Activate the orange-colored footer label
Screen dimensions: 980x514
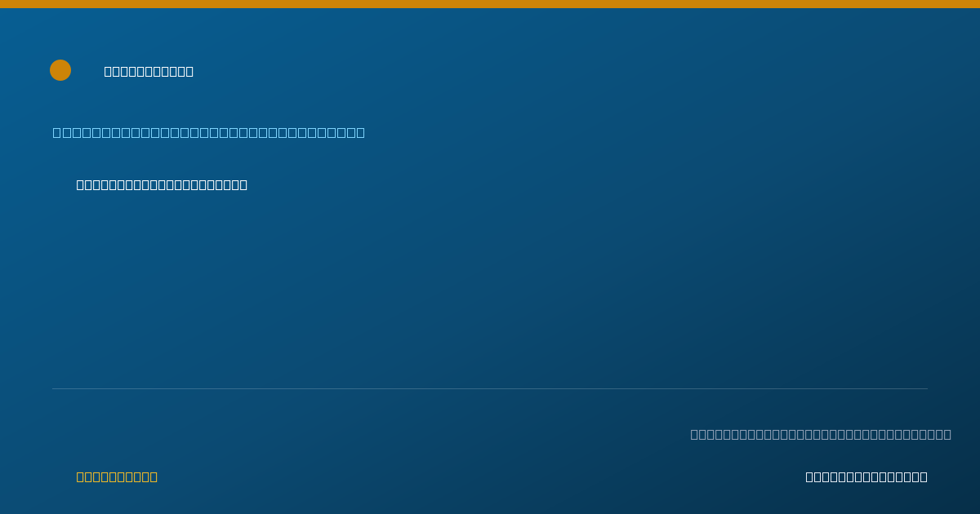[x=117, y=476]
